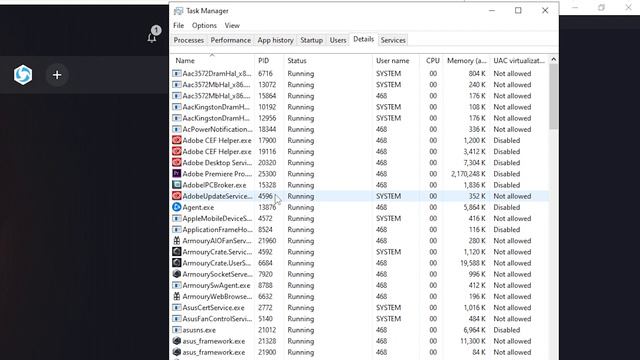This screenshot has width=640, height=360.
Task: Click SYSTEM user in AsusCertService row
Action: click(388, 307)
